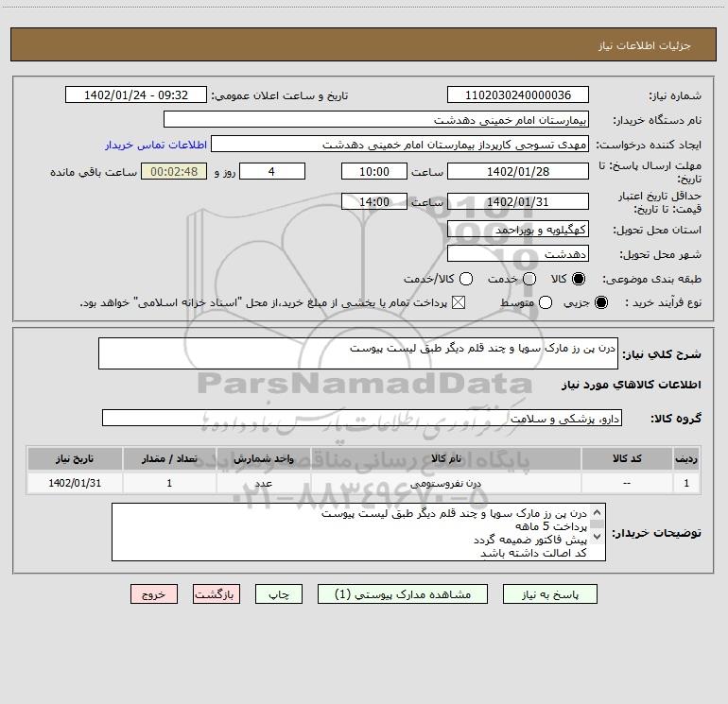Click the پرداخت 5 ماهه note line

coord(551,526)
